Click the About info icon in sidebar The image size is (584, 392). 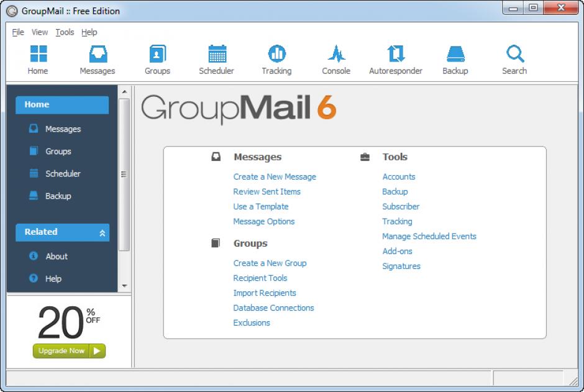[x=34, y=256]
